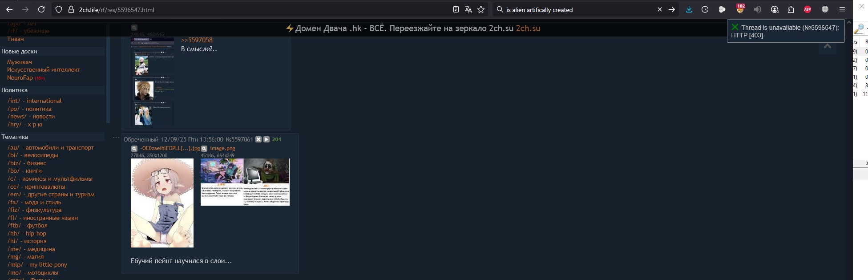This screenshot has width=868, height=280.
Task: Follow the reply link >>5597058
Action: [197, 40]
